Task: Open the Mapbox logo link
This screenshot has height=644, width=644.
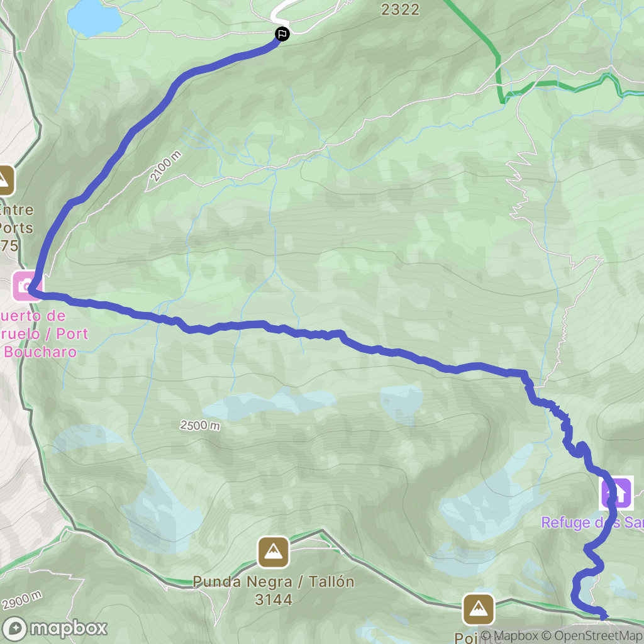Action: click(54, 628)
